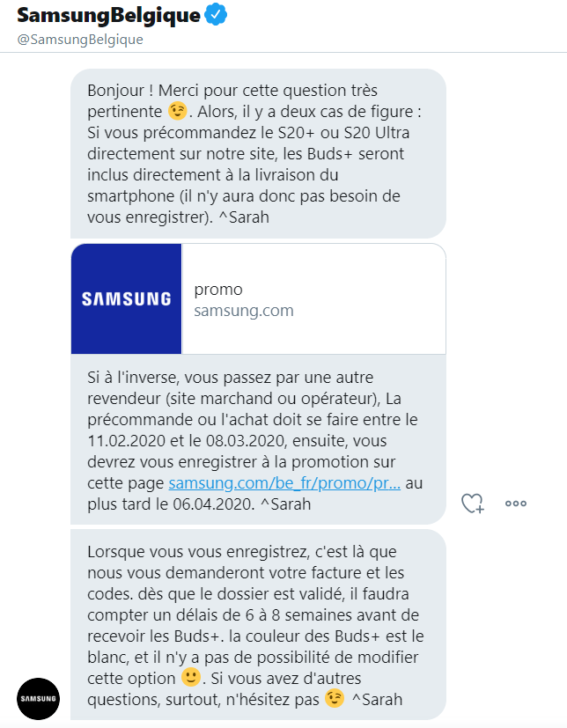Screen dimensions: 567x728
Task: Click the SamsungBelgique profile name
Action: pyautogui.click(x=108, y=15)
